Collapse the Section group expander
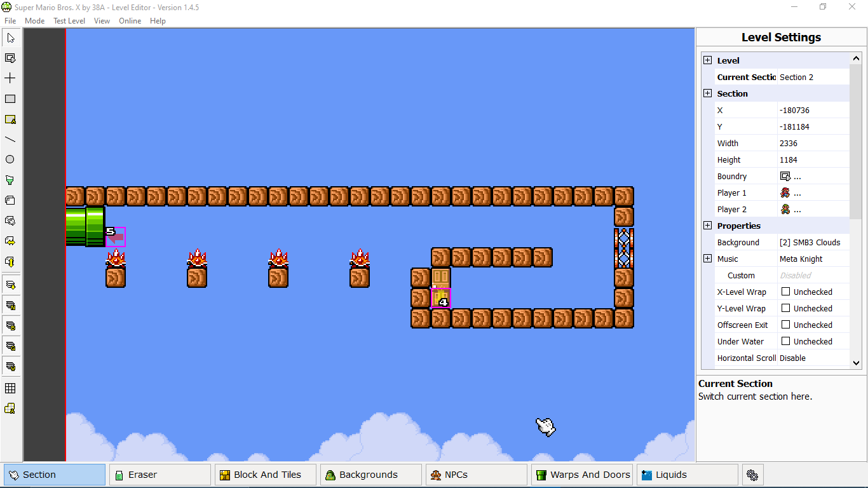This screenshot has width=868, height=488. (707, 93)
